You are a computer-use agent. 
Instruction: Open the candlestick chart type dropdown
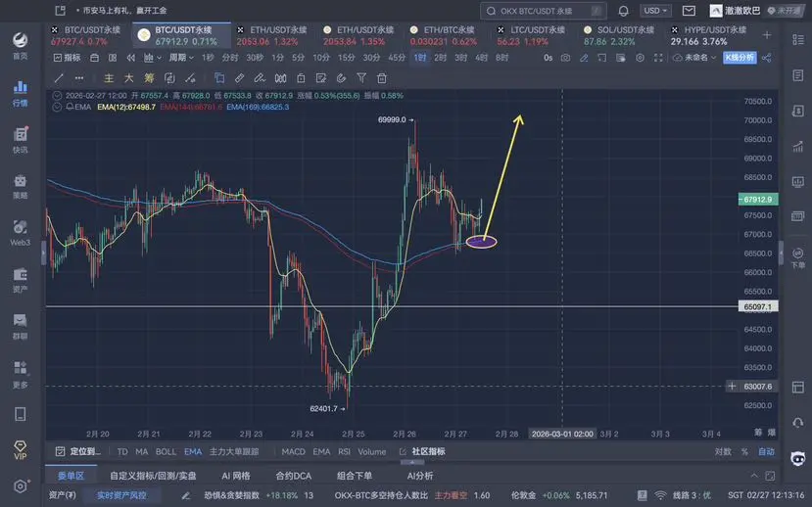152,58
